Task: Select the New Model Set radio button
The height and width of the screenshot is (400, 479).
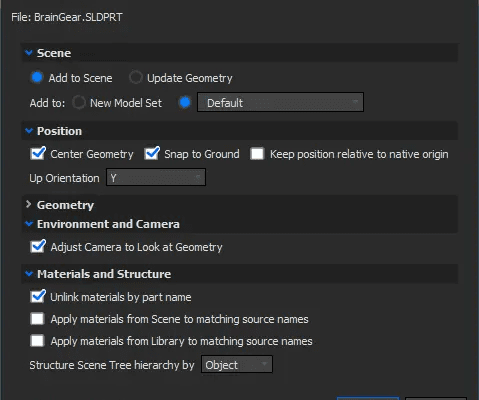Action: click(79, 102)
